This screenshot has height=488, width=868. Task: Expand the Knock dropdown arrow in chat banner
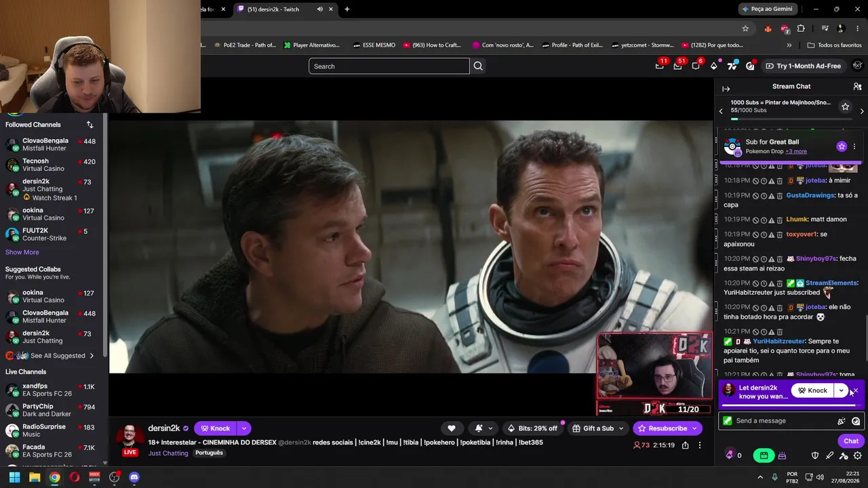tap(841, 390)
